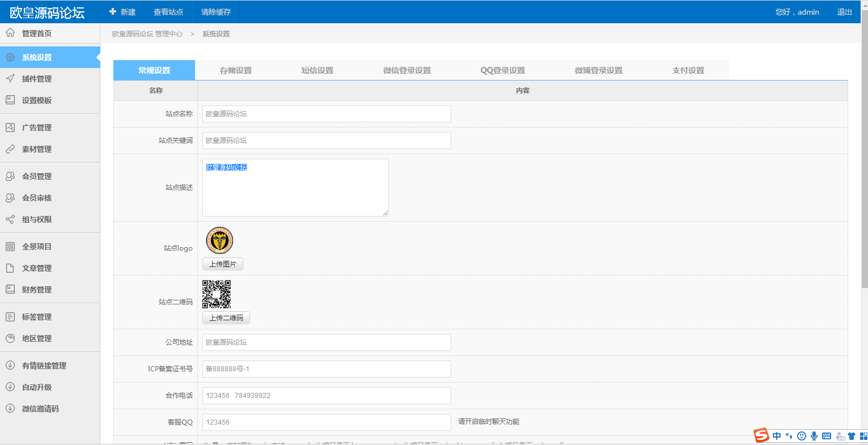
Task: Switch to the 存储设置 tab
Action: (x=236, y=70)
